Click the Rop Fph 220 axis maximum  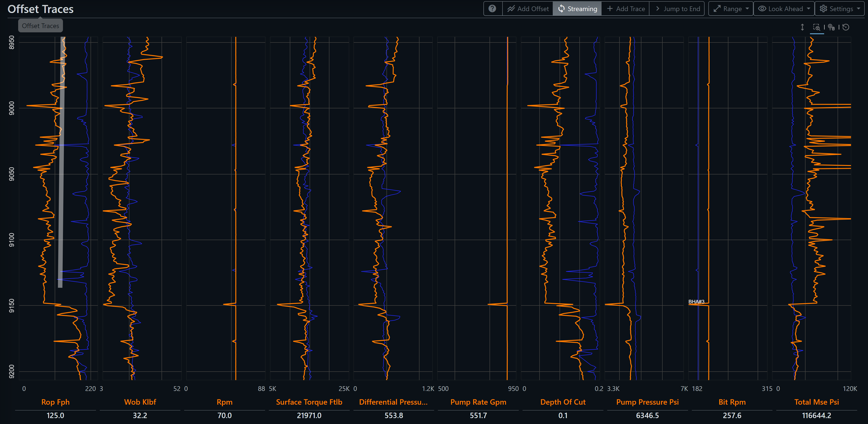90,389
